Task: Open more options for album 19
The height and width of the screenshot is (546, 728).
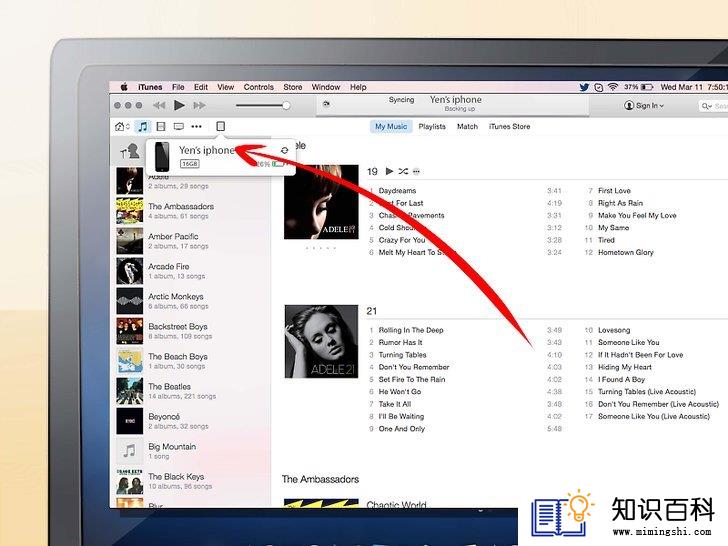Action: [x=416, y=171]
